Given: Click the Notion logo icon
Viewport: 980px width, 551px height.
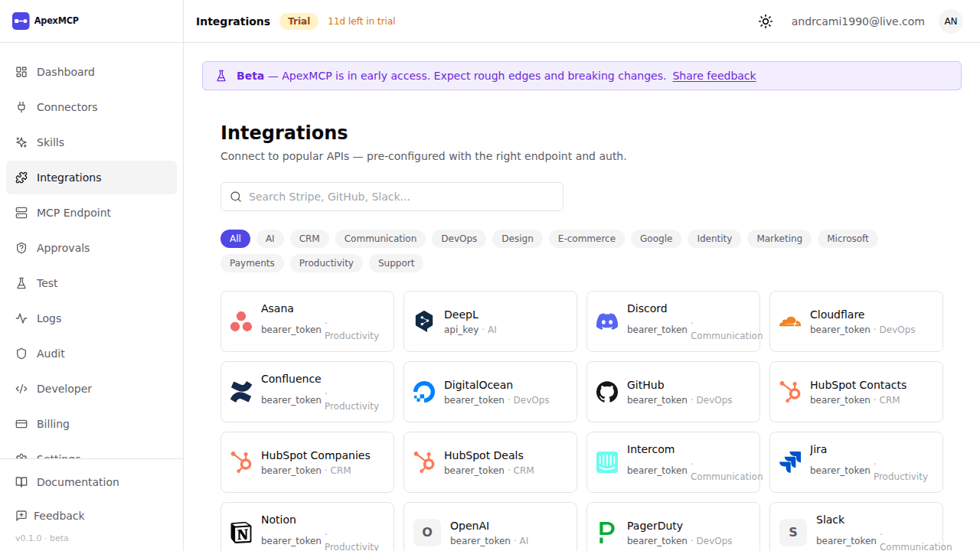Looking at the screenshot, I should click(241, 533).
